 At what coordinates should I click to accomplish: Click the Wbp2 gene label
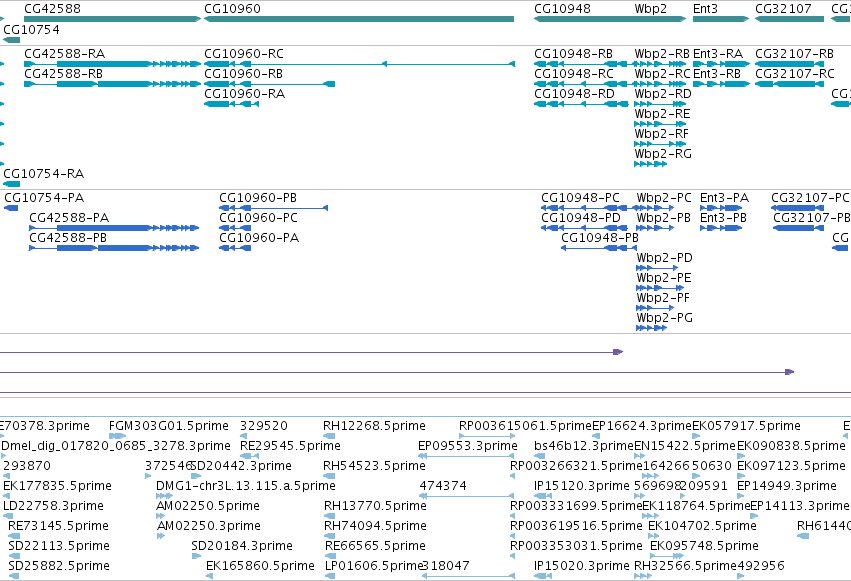[650, 9]
